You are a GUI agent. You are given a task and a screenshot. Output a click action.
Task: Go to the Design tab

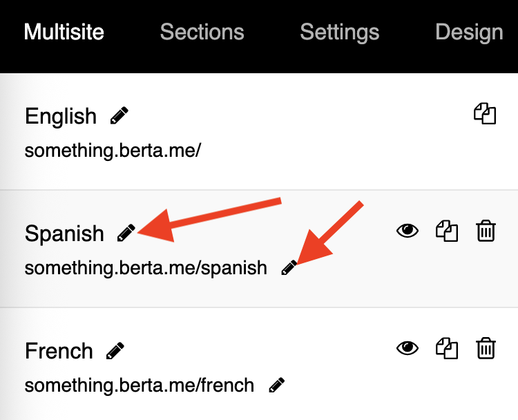[469, 32]
